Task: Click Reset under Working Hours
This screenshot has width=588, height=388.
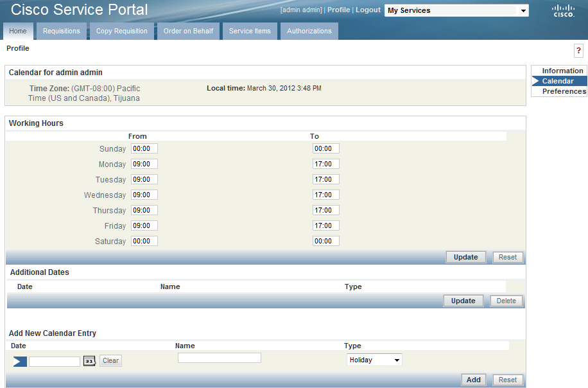Action: point(508,257)
